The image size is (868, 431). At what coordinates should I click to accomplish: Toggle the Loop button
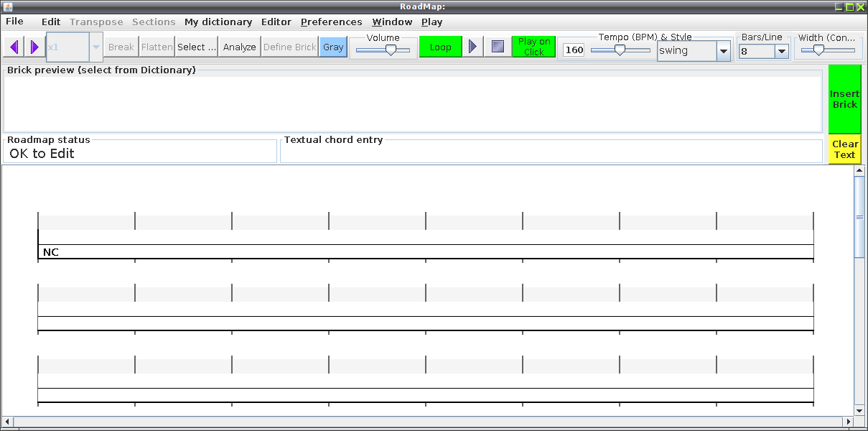(440, 47)
